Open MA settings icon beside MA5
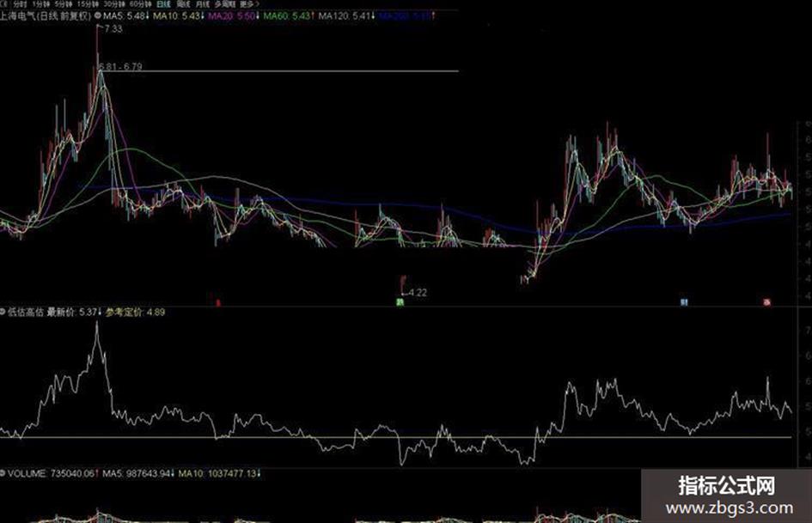Screen dimensions: 812x523 (98, 15)
